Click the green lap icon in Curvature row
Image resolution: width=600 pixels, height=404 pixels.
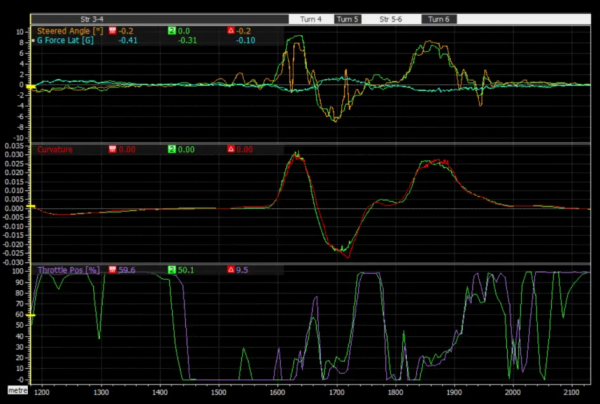171,149
